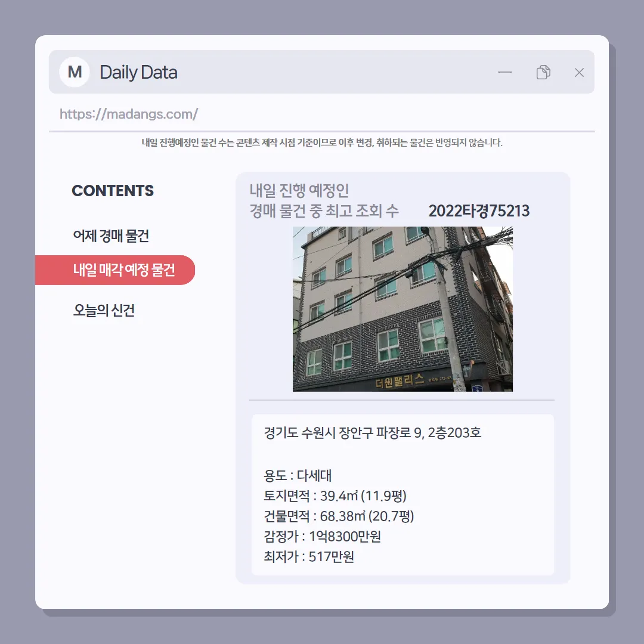Click the CONTENTS heading
This screenshot has width=644, height=644.
coord(113,191)
